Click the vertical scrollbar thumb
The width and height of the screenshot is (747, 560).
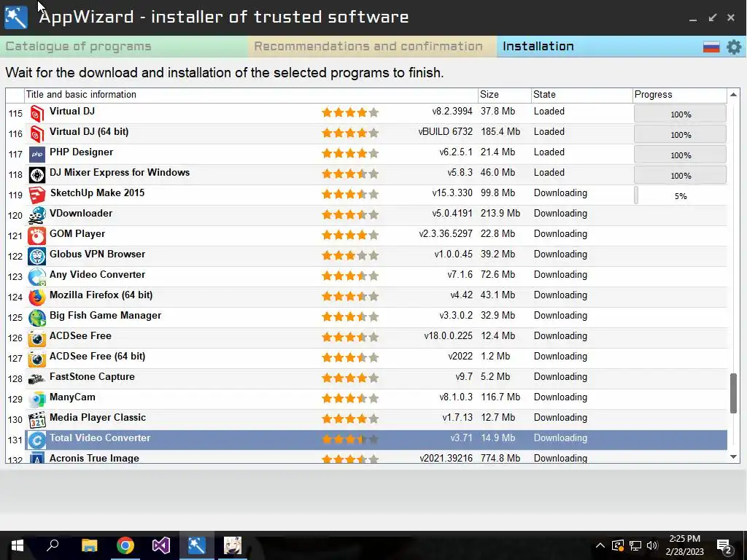(x=734, y=393)
